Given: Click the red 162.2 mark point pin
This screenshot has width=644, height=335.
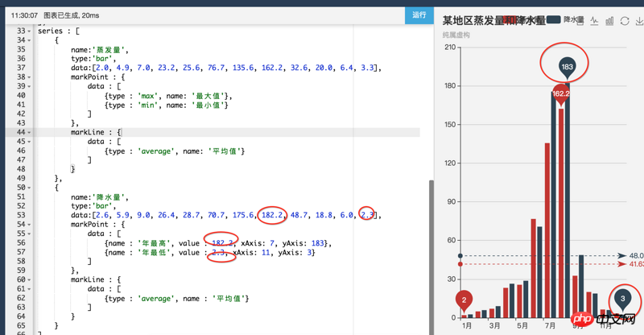Looking at the screenshot, I should (x=560, y=95).
